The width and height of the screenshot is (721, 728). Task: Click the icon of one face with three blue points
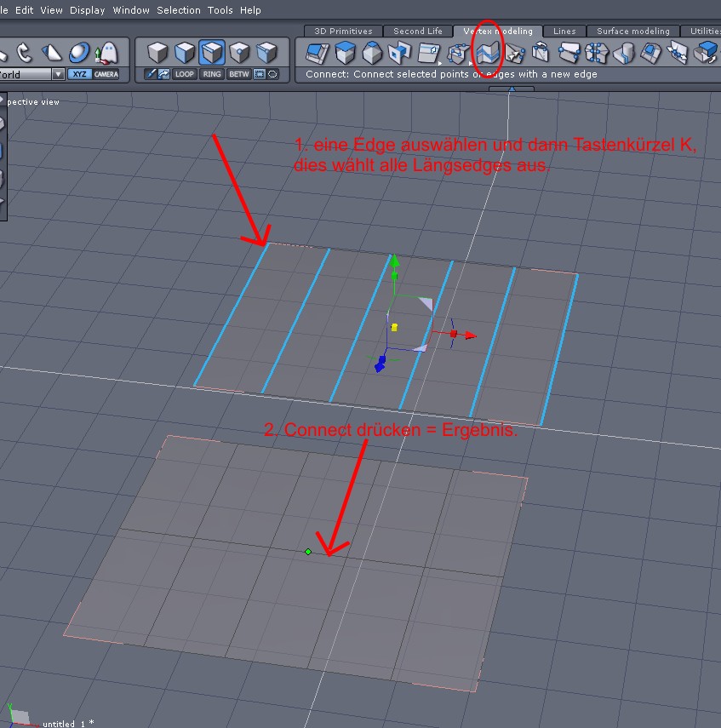(x=569, y=53)
